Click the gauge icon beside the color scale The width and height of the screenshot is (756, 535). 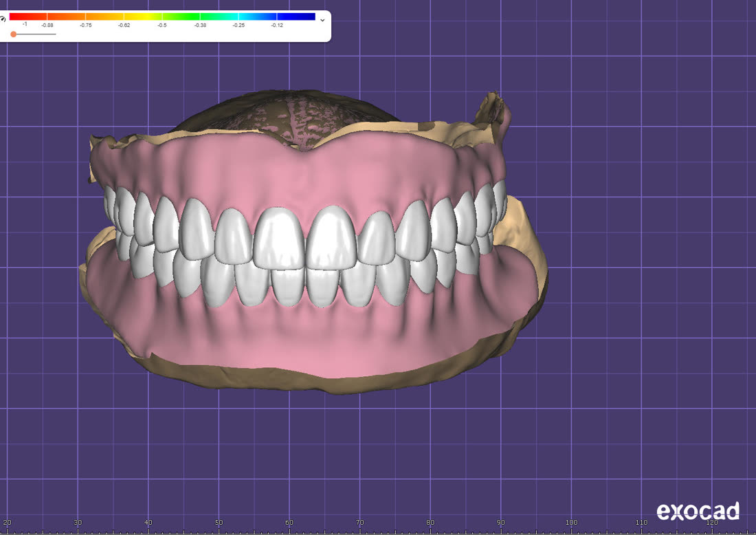tap(3, 19)
